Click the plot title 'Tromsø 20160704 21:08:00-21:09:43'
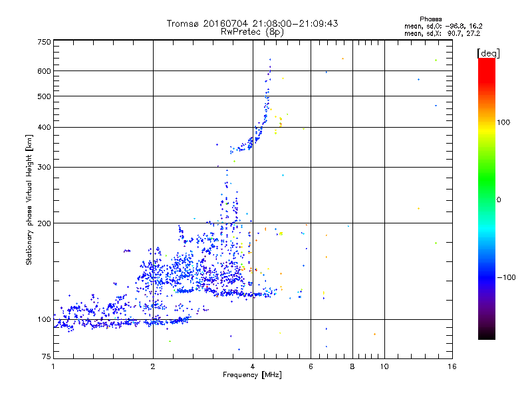Image resolution: width=532 pixels, height=399 pixels. point(252,23)
